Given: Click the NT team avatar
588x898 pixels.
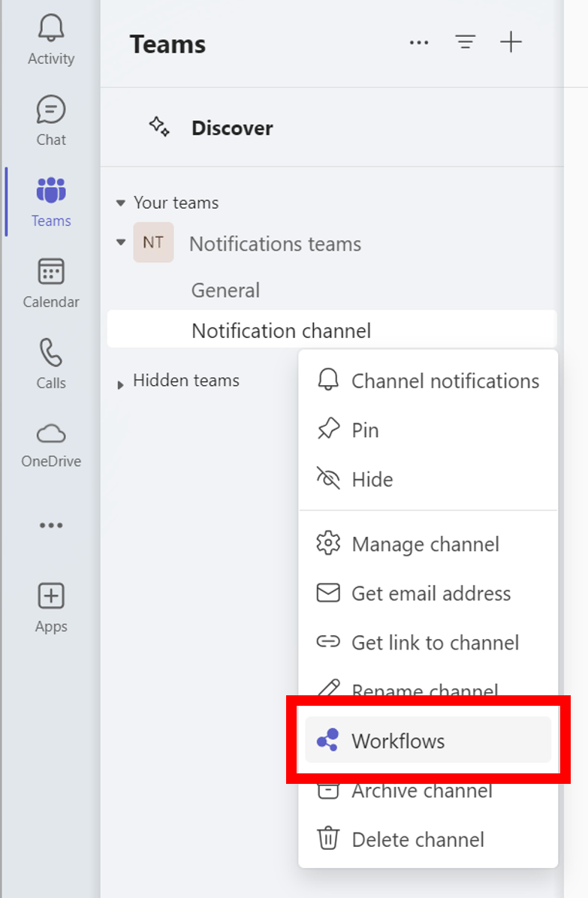Looking at the screenshot, I should (x=153, y=243).
